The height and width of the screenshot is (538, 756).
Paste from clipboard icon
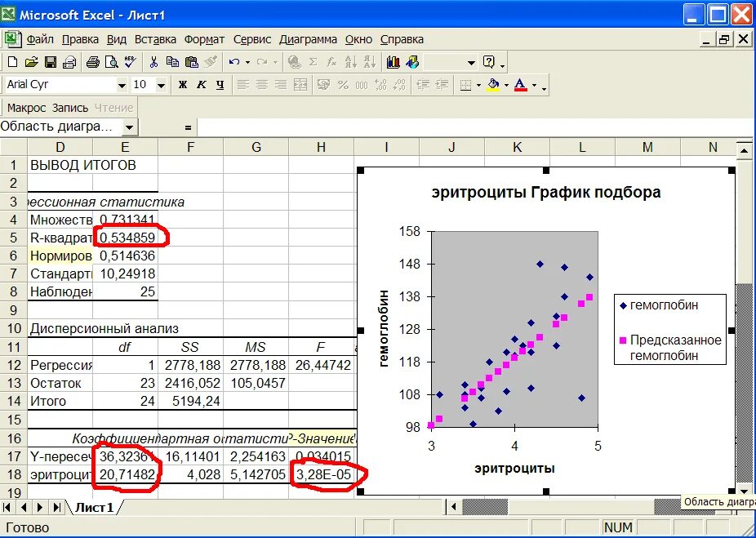tap(192, 62)
